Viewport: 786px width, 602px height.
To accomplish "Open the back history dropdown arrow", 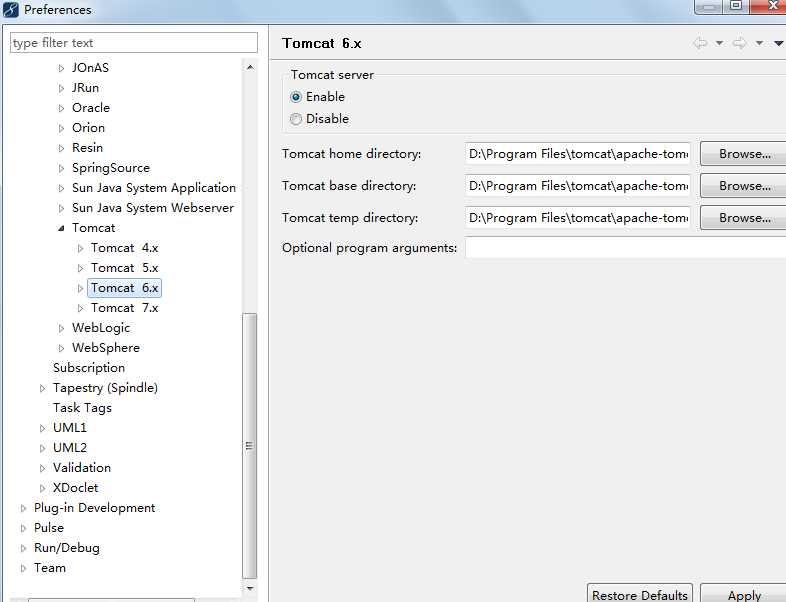I will (719, 43).
